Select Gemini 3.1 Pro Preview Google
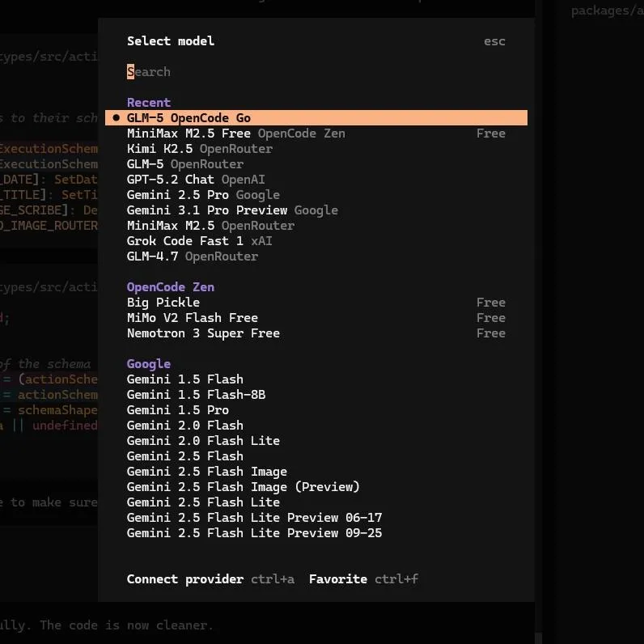 click(x=316, y=210)
